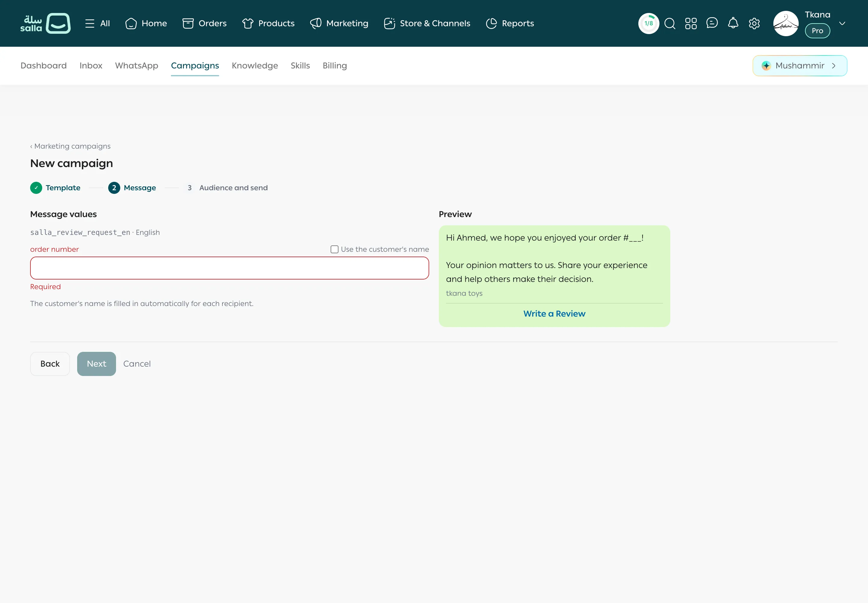Image resolution: width=868 pixels, height=603 pixels.
Task: Click the Products t-shirt icon
Action: 248,24
